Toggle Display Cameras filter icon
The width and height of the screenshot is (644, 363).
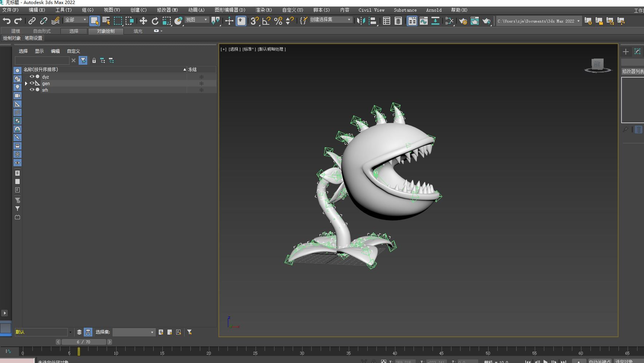coord(17,95)
